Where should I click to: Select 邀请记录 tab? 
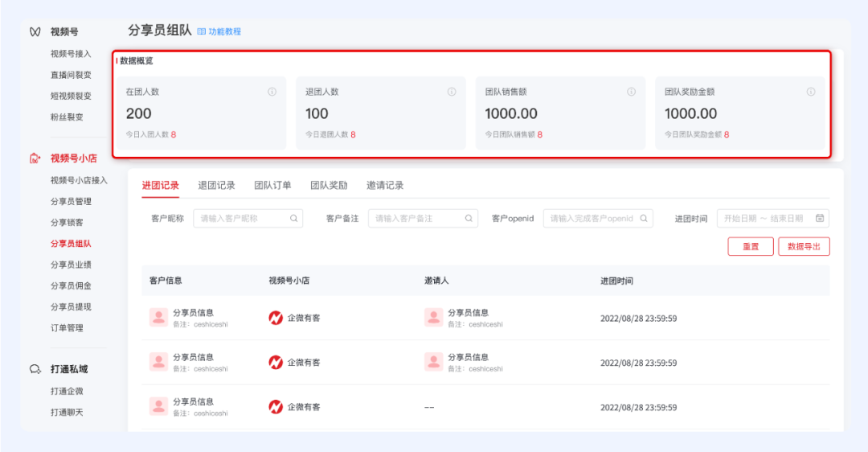(x=385, y=185)
